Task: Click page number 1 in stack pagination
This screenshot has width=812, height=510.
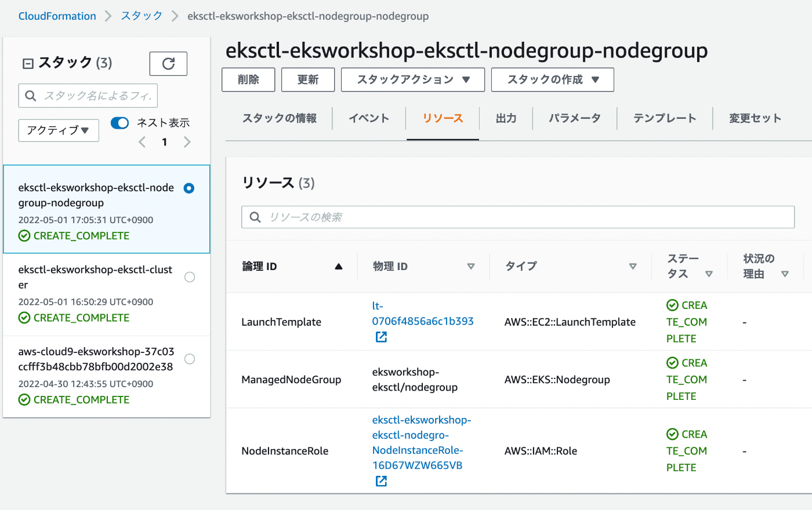Action: [165, 142]
